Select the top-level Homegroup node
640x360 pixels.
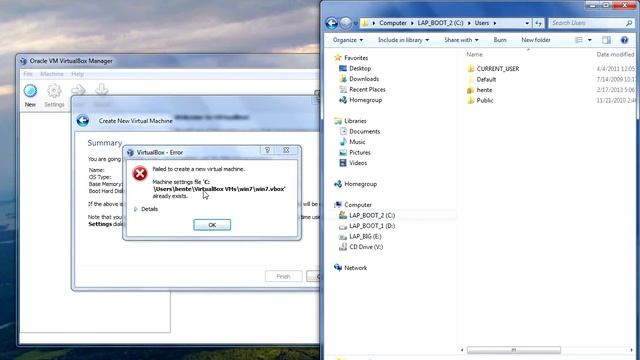pos(360,184)
